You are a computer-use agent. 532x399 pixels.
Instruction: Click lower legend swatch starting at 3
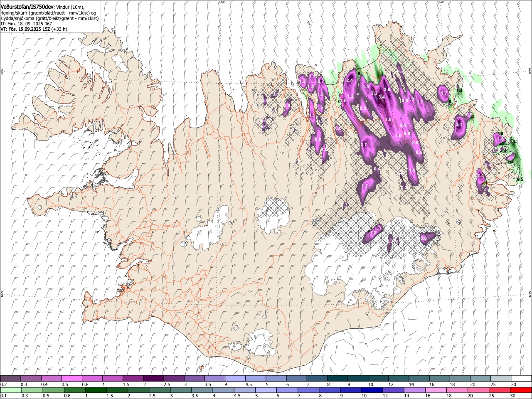click(x=180, y=390)
